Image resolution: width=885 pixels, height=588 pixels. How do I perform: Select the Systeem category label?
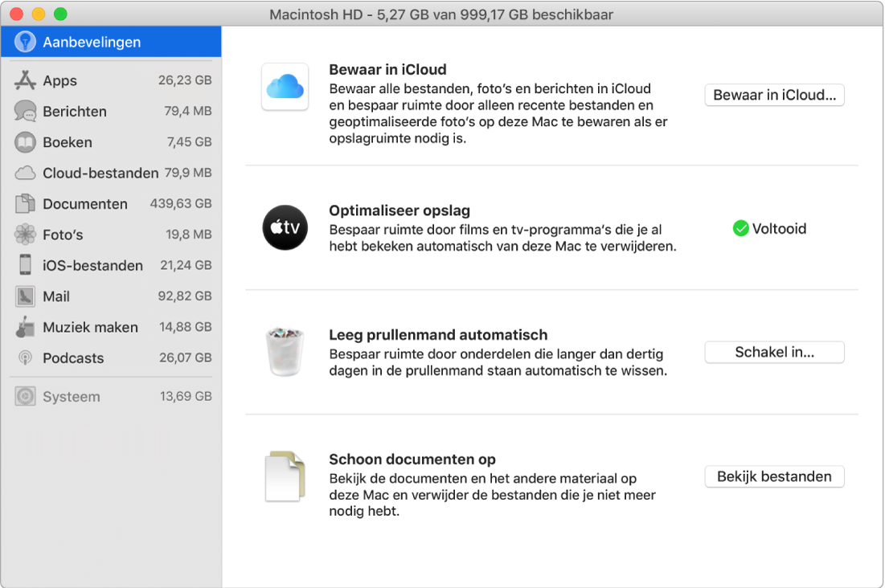pos(71,397)
